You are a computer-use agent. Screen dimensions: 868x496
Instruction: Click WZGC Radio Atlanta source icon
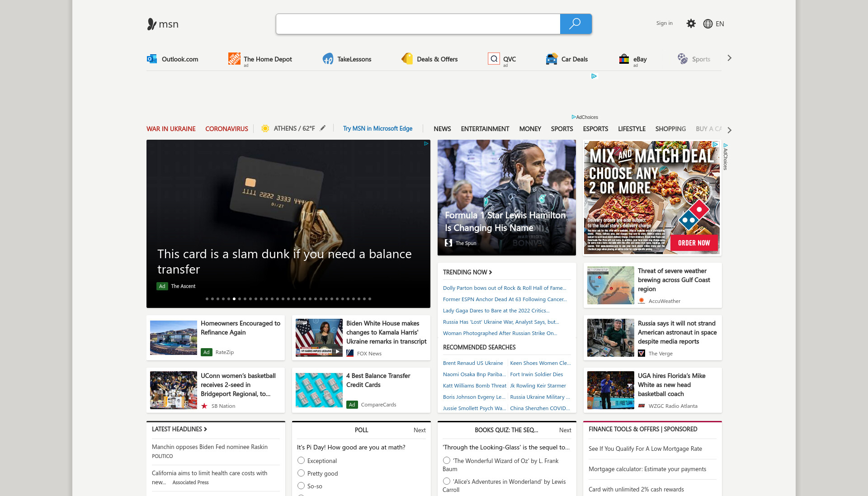point(642,406)
